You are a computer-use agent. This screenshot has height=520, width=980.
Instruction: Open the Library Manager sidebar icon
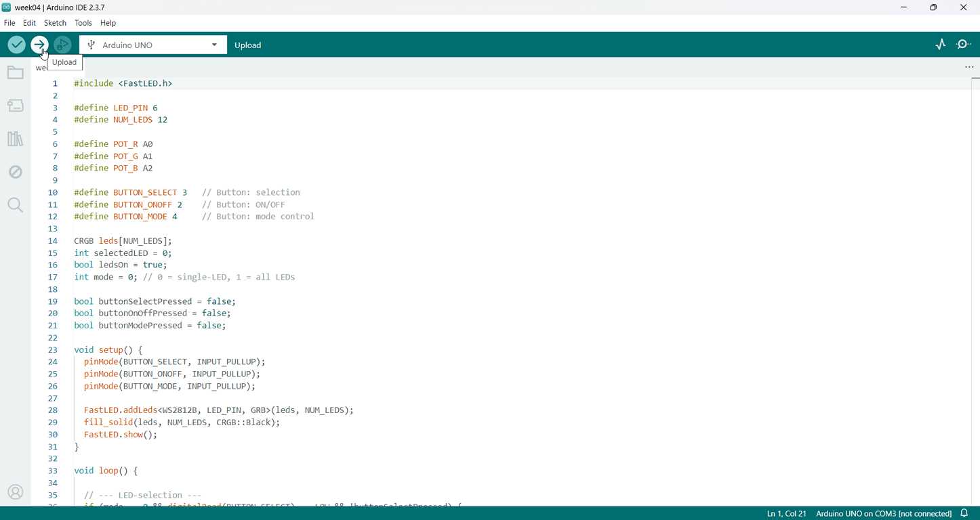(x=15, y=139)
